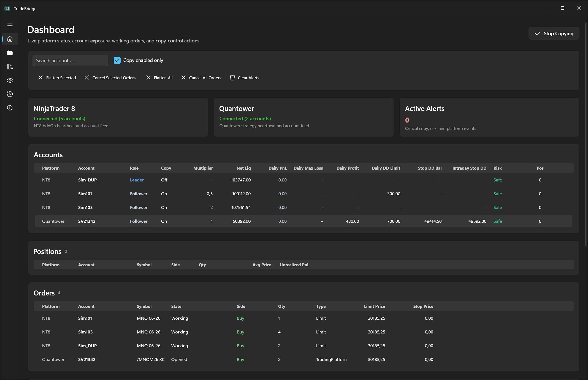
Task: Click the Leader role link for Sim_DUP
Action: click(137, 180)
